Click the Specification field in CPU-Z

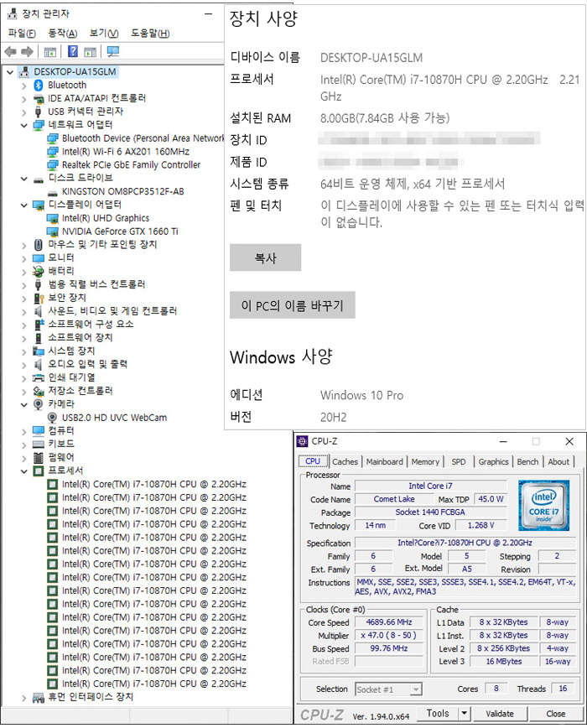click(x=465, y=543)
